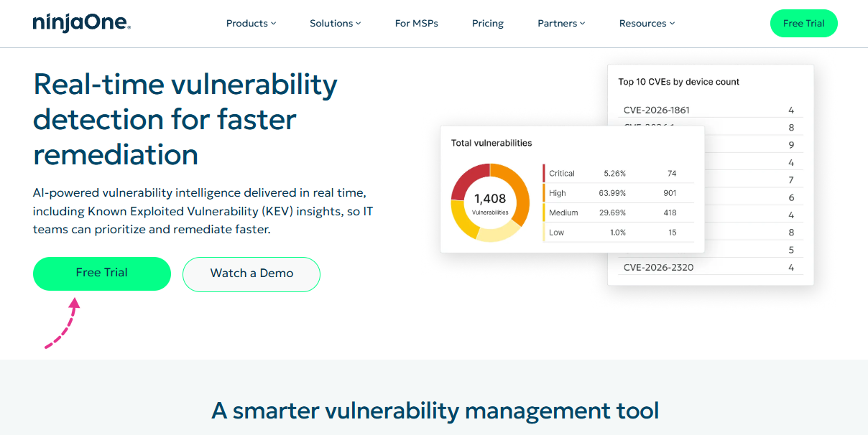Expand the Solutions menu chevron
The height and width of the screenshot is (435, 868).
click(358, 24)
